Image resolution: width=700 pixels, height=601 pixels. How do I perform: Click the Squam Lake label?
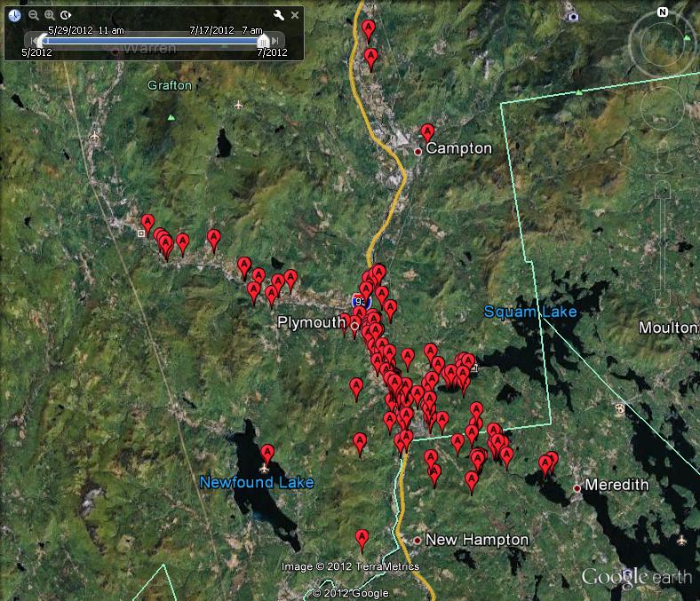point(530,312)
